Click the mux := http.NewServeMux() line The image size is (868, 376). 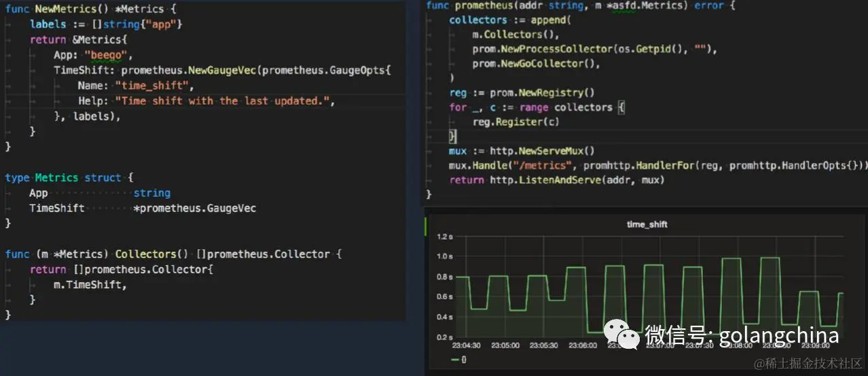(522, 151)
